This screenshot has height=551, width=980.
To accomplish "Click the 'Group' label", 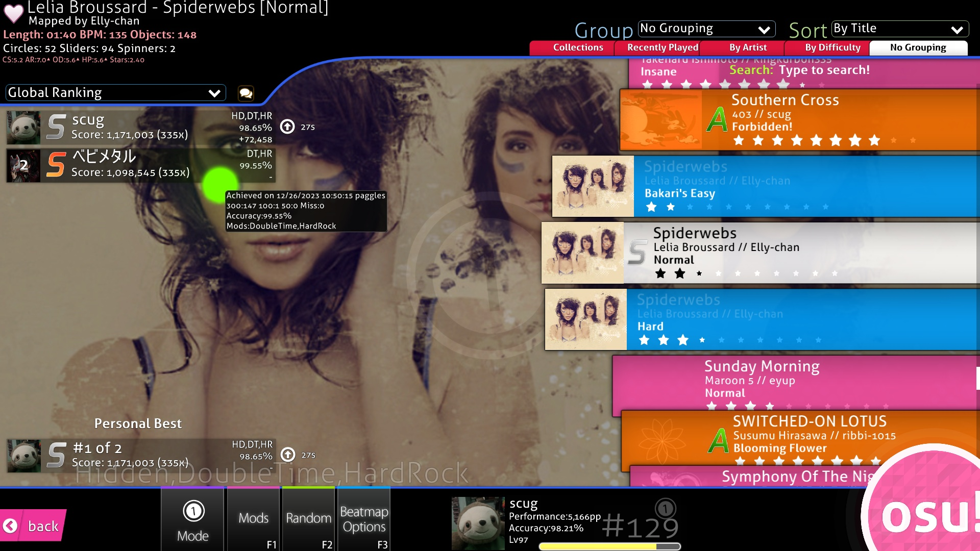I will (x=604, y=31).
